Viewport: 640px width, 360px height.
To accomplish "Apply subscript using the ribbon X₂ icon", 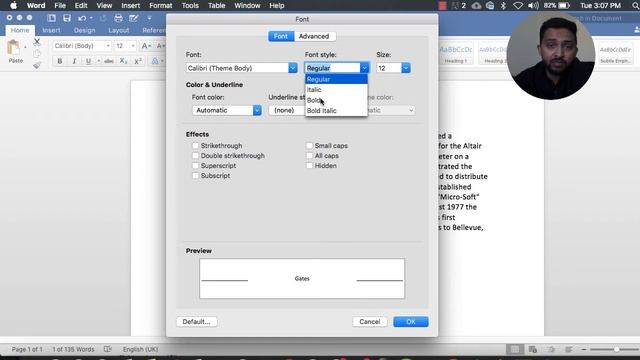I will pos(123,61).
